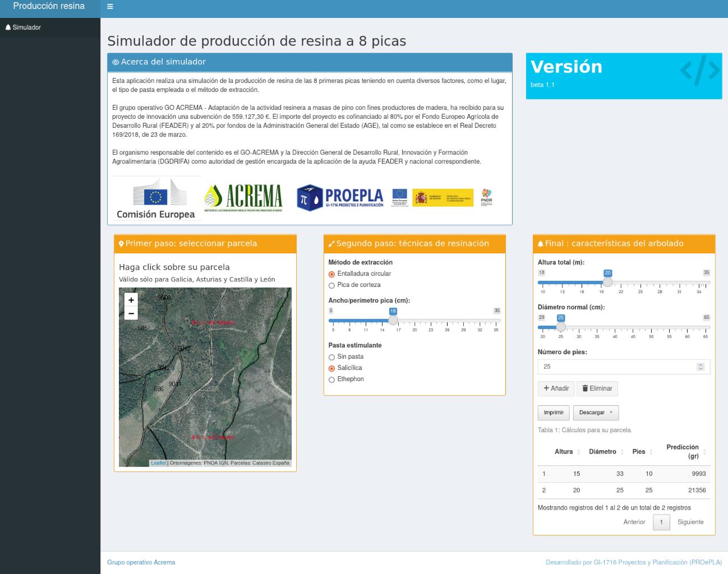
Task: Click parcel 9041 on the map
Action: pyautogui.click(x=175, y=384)
